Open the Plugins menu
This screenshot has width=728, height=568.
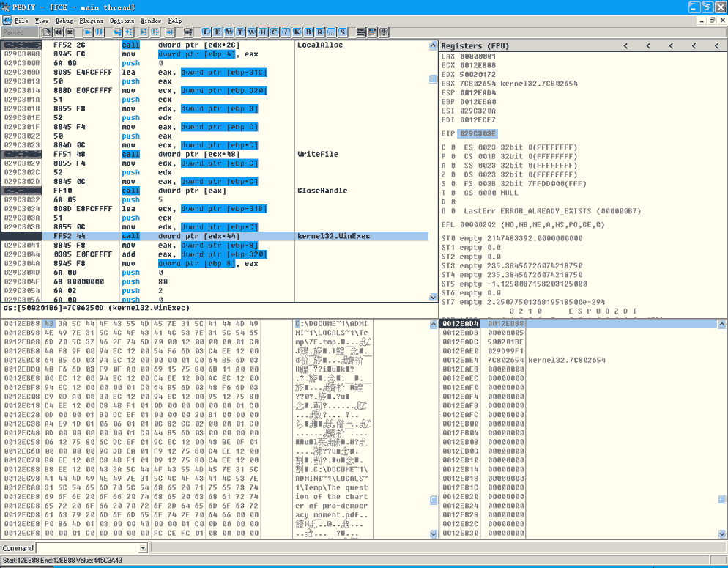[92, 21]
